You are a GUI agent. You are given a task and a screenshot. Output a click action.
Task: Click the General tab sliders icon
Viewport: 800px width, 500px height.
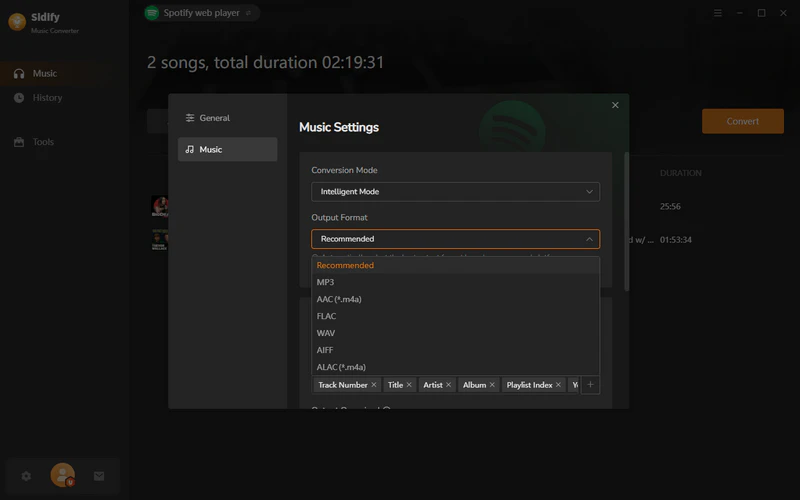(x=190, y=118)
